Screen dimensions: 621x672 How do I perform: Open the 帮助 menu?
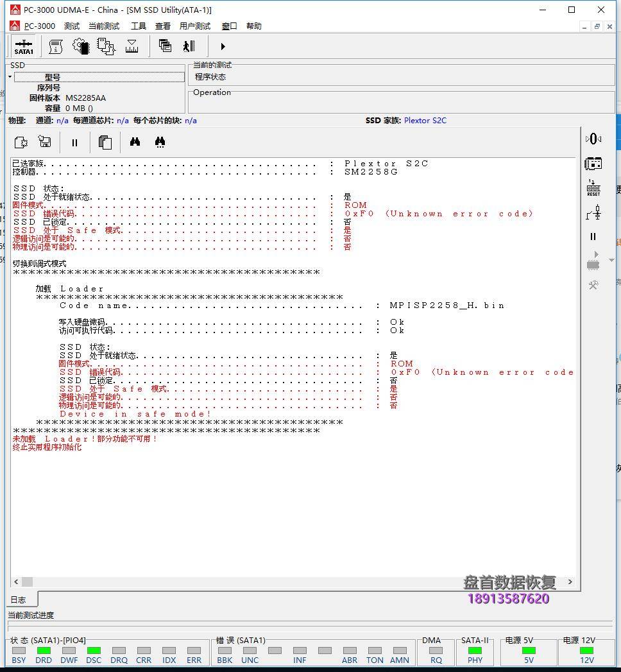[254, 26]
